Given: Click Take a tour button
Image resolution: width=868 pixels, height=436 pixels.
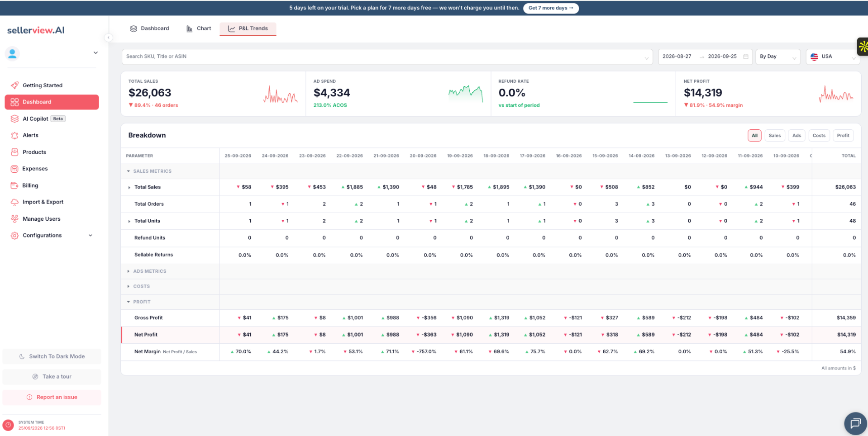Looking at the screenshot, I should coord(52,377).
